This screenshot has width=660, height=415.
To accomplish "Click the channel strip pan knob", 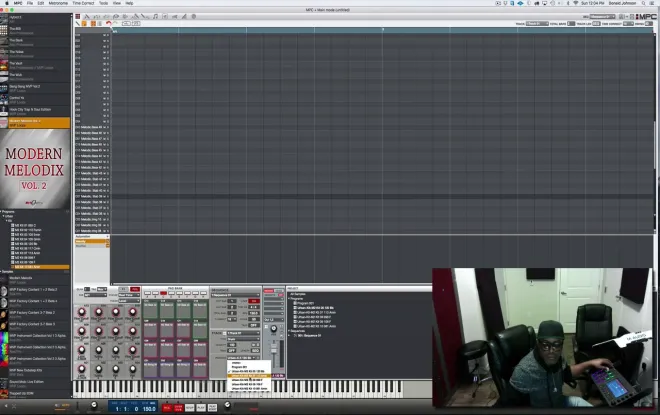I will pos(274,329).
